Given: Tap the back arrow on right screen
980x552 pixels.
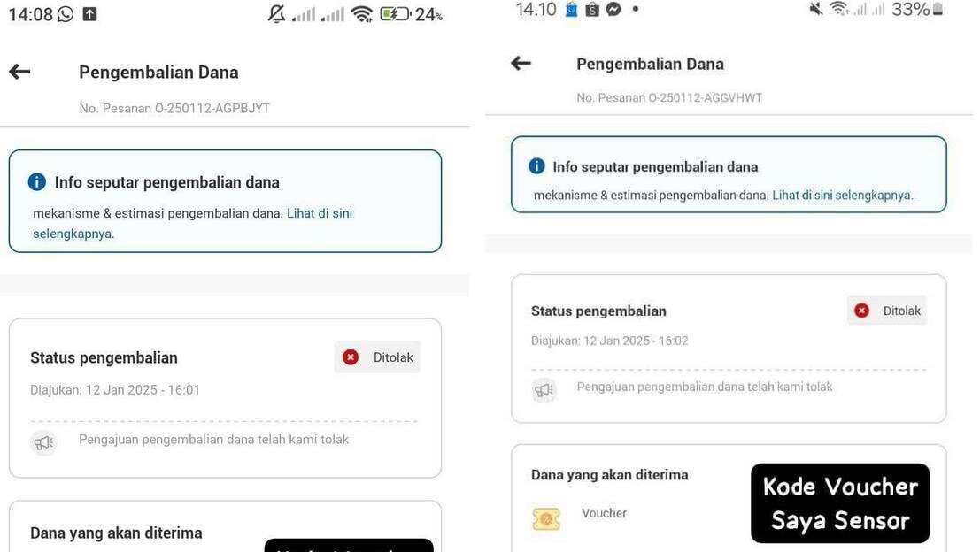Looking at the screenshot, I should click(521, 63).
